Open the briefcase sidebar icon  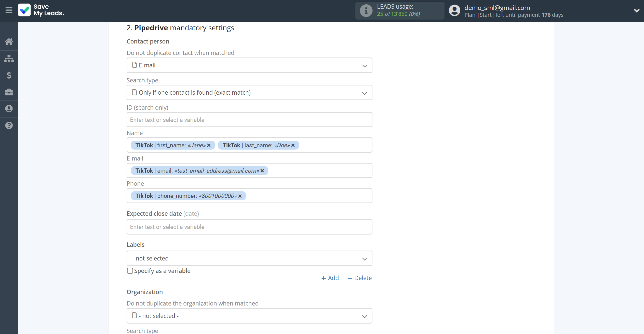coord(9,92)
